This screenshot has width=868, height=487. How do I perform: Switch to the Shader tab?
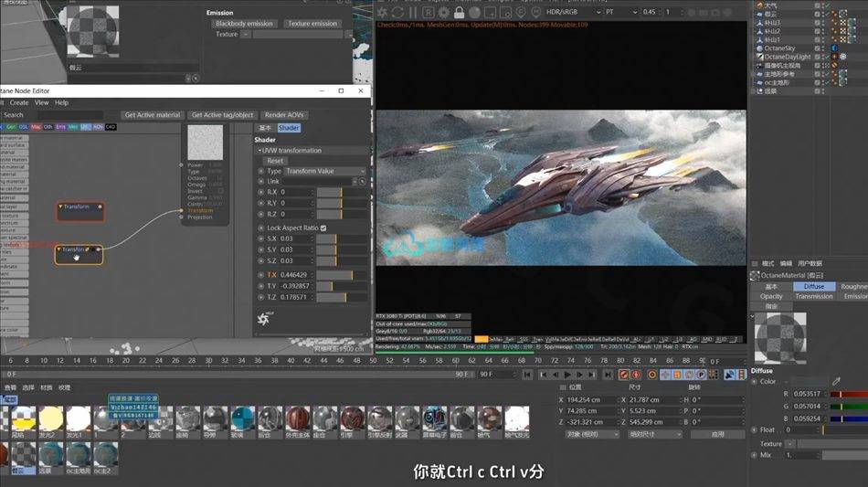click(x=289, y=128)
